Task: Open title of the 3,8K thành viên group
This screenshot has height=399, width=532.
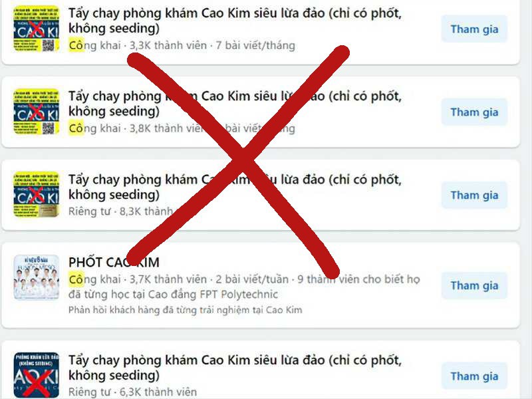Action: tap(235, 104)
